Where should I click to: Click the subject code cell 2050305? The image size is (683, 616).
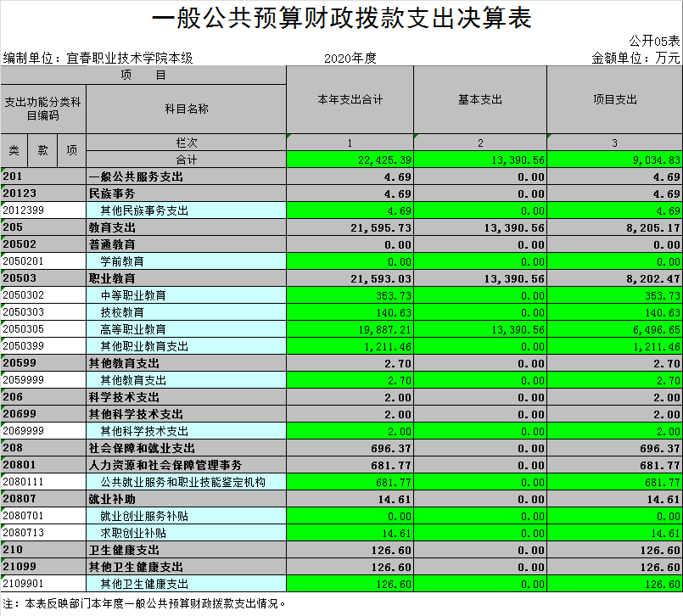[x=42, y=329]
